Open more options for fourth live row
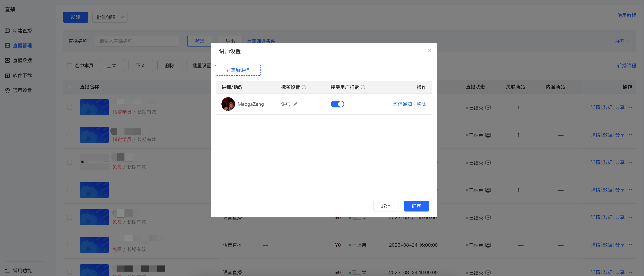644x276 pixels. pyautogui.click(x=630, y=190)
